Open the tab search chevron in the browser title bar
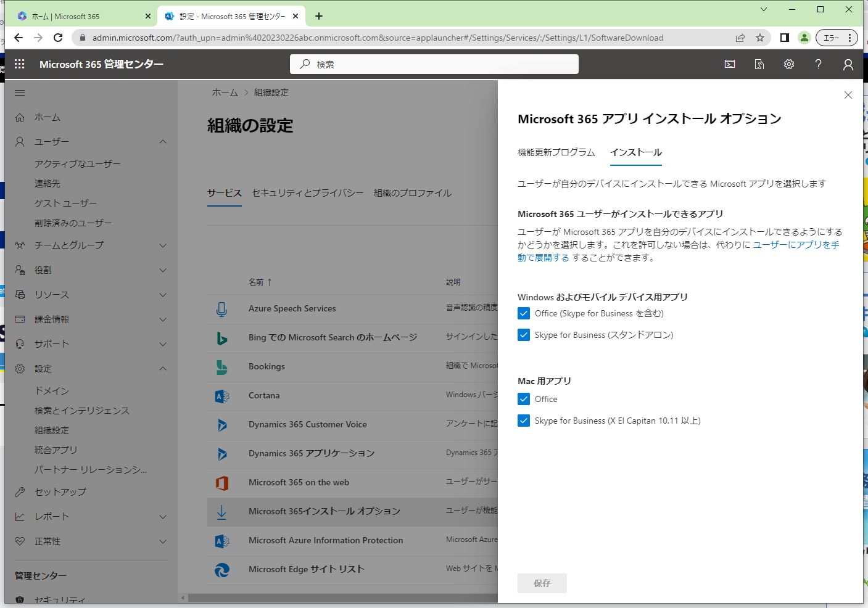This screenshot has height=608, width=868. pos(764,9)
